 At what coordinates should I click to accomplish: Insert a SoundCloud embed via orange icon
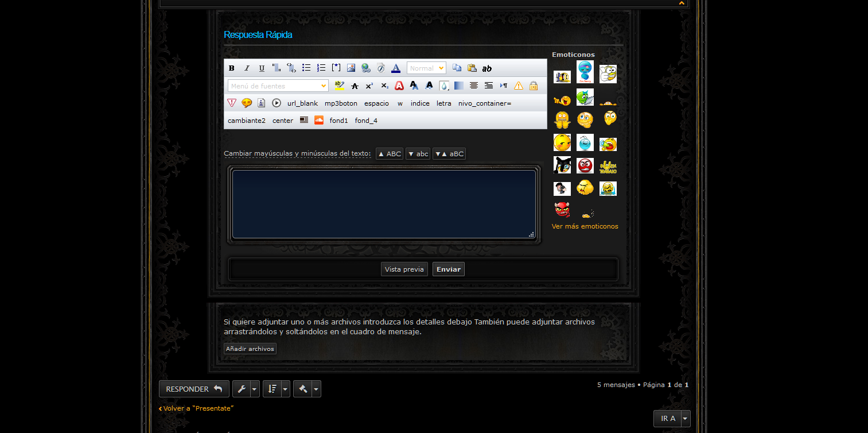coord(319,121)
